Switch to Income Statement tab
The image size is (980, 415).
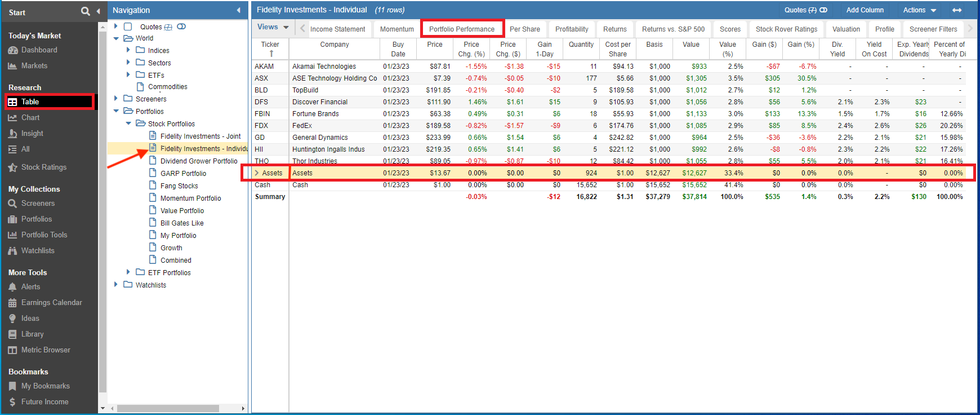(337, 29)
